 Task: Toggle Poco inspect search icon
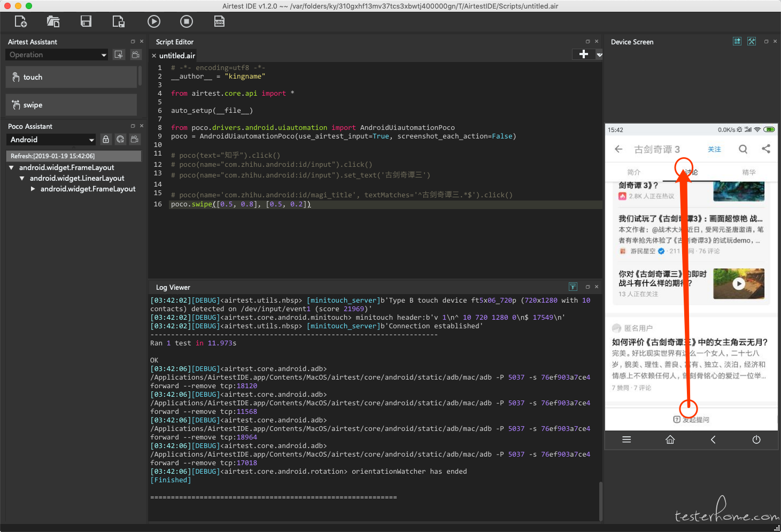point(120,140)
